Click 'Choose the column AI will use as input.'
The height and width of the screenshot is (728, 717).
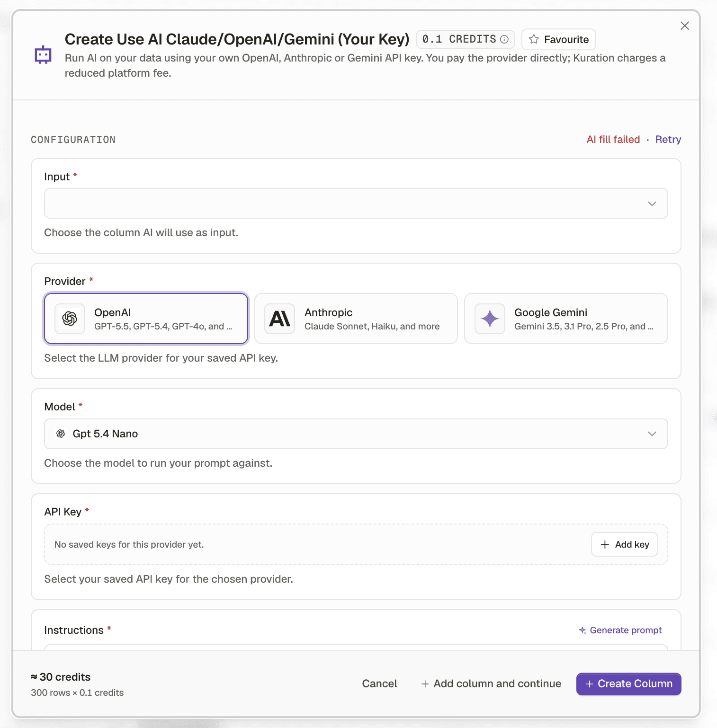pyautogui.click(x=141, y=233)
